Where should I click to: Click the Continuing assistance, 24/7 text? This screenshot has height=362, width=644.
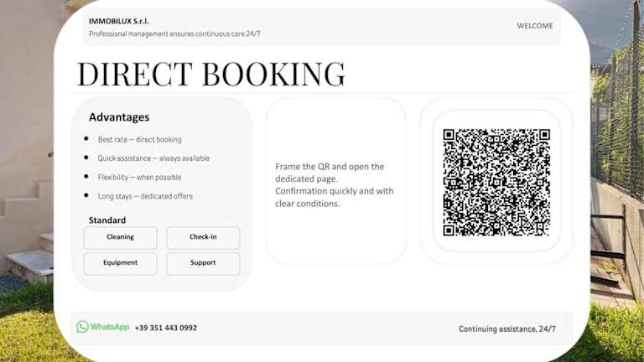point(506,329)
